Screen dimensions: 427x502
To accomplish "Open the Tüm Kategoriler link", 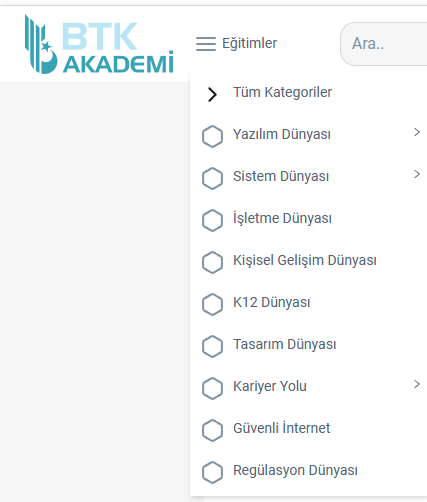I will (282, 92).
